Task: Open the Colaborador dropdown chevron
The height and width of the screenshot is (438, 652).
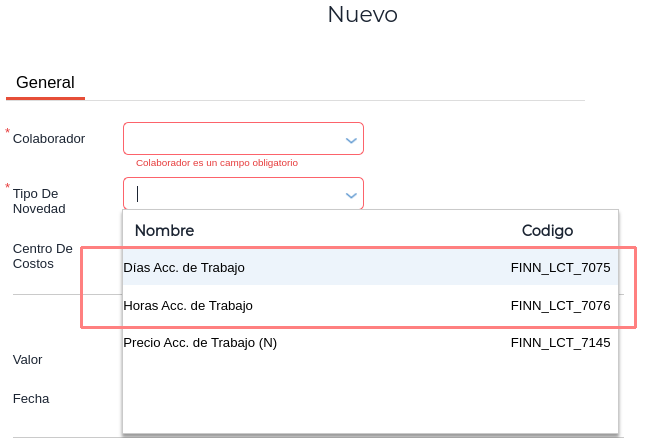Action: click(351, 140)
